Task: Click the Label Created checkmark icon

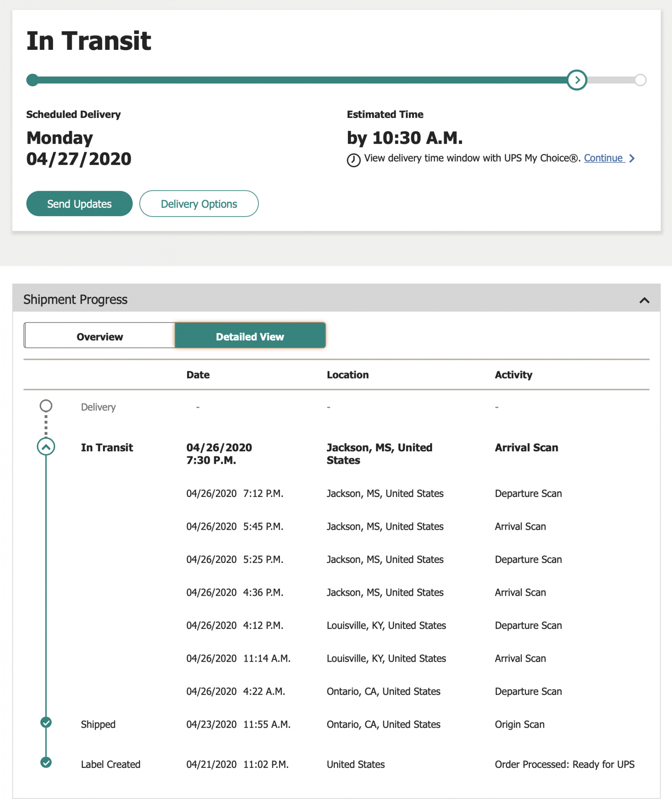Action: [x=46, y=763]
